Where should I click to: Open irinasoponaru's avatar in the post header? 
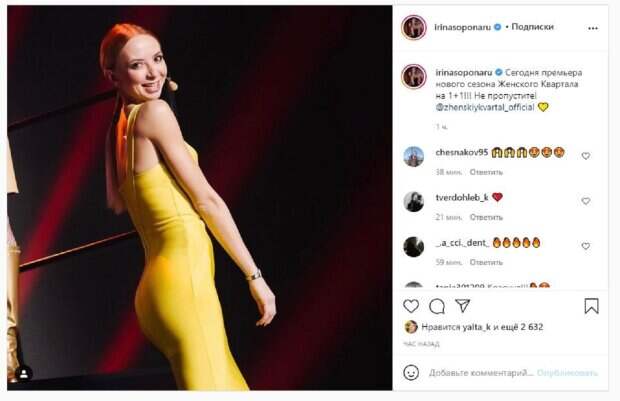point(413,28)
